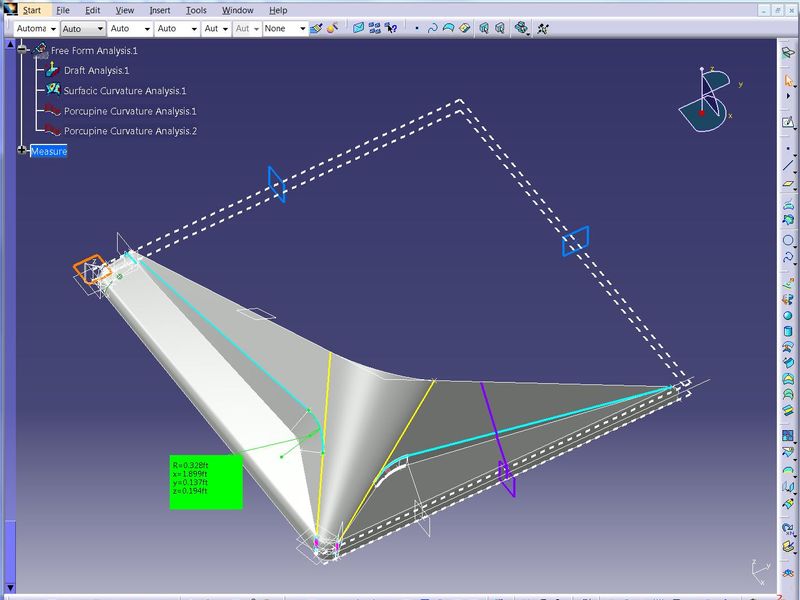Select the highlighted Measure tree item
Screen dimensions: 800x600
click(x=48, y=151)
